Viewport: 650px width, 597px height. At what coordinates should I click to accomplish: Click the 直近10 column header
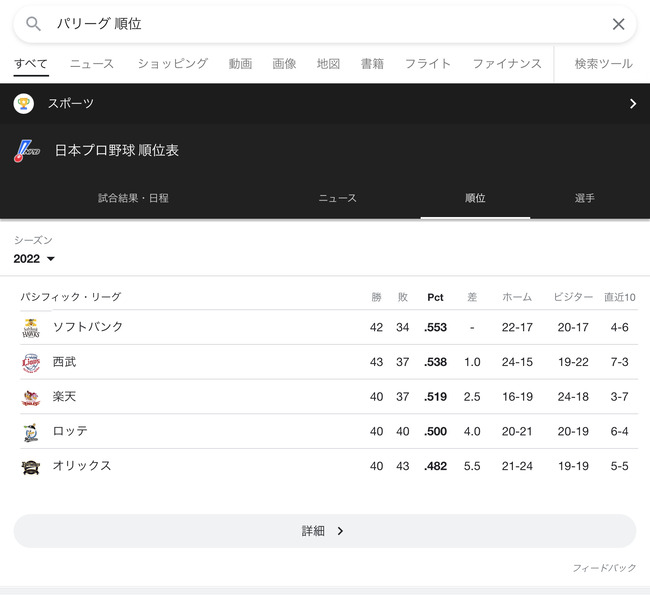[x=619, y=297]
